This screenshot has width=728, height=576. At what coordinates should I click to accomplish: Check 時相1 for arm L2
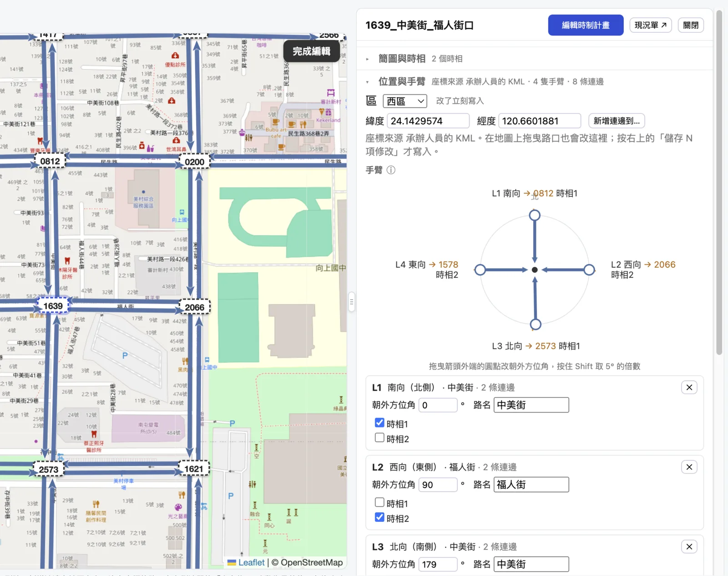379,503
